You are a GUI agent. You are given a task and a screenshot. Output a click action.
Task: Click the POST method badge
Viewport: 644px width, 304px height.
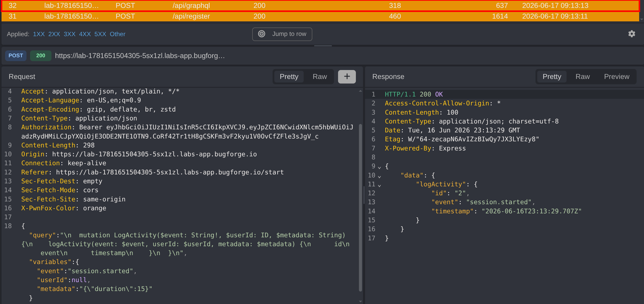(16, 56)
